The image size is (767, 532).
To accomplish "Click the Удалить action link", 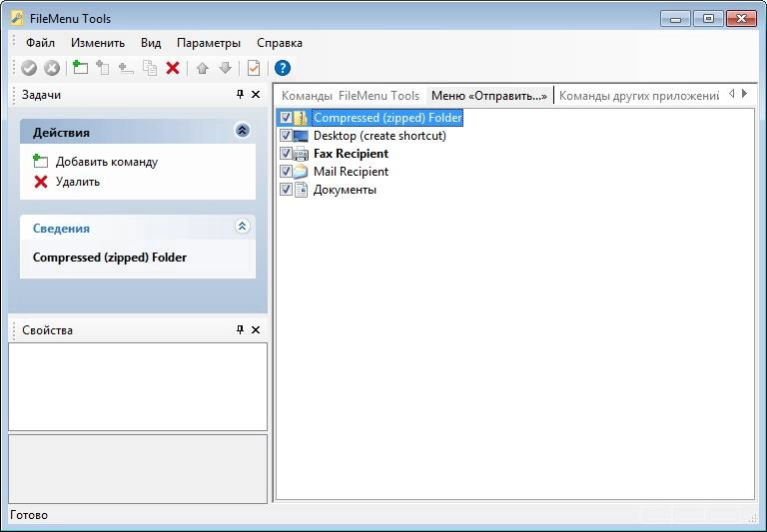I will click(x=78, y=182).
